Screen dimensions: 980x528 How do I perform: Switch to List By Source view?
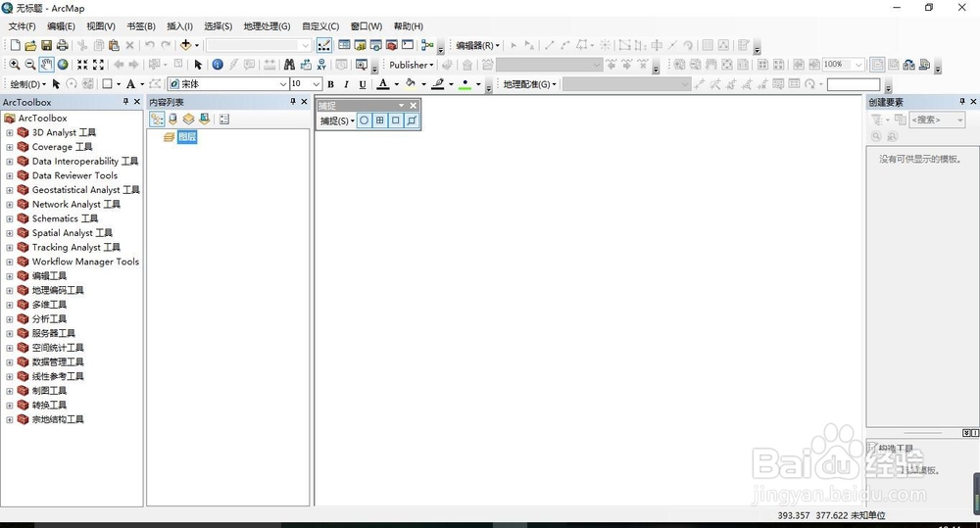coord(172,119)
